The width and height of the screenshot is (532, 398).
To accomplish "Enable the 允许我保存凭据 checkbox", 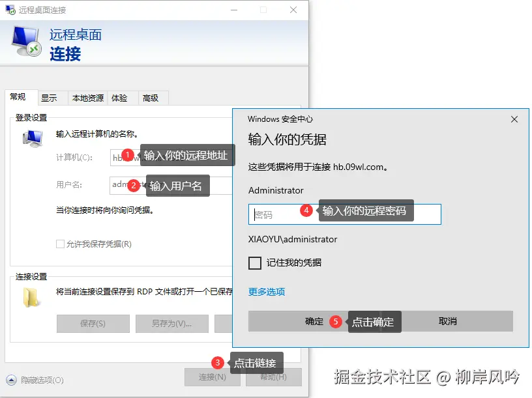I will [x=59, y=244].
